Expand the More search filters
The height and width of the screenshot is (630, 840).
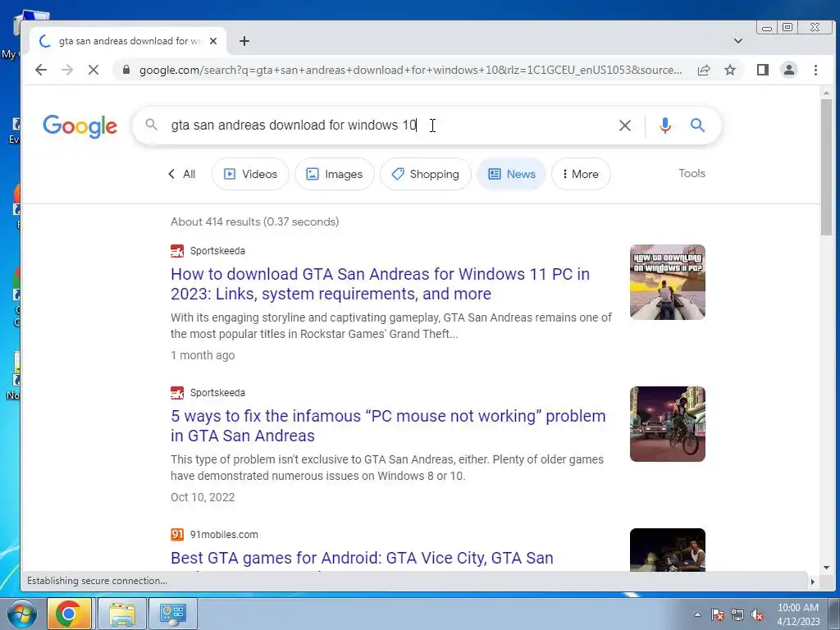pos(581,174)
